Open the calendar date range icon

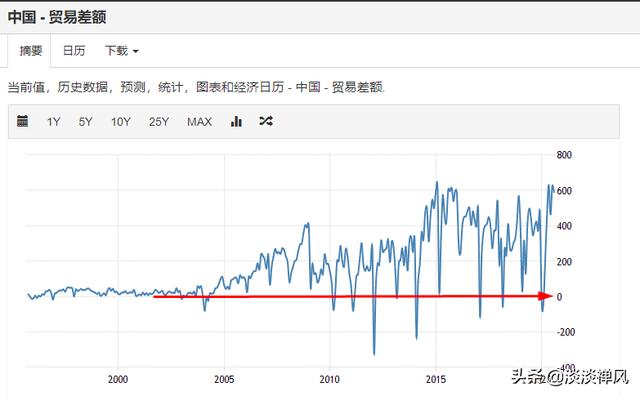click(22, 121)
